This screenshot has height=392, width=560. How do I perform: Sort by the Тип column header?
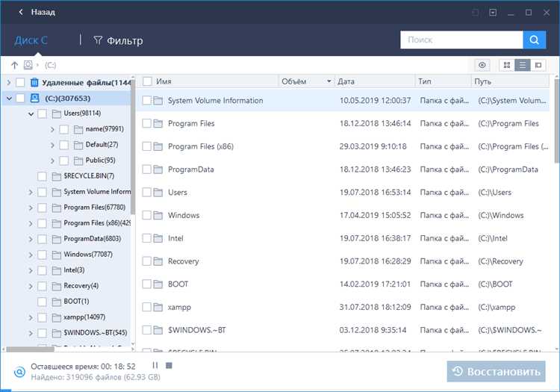coord(425,81)
